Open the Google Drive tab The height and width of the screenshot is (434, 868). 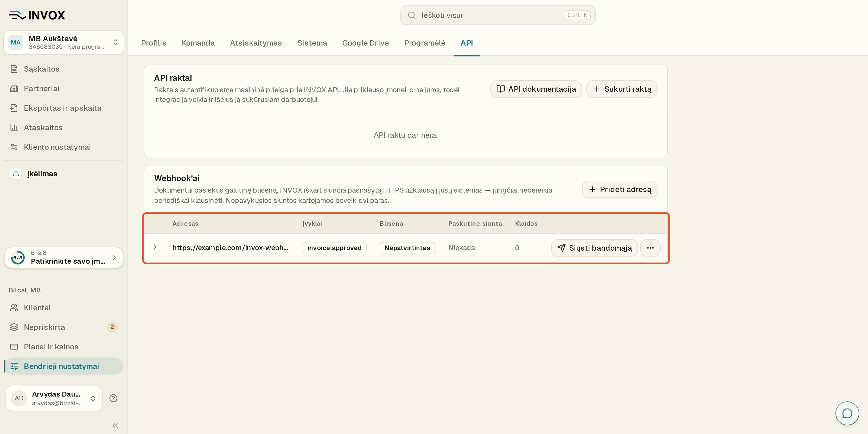point(365,43)
